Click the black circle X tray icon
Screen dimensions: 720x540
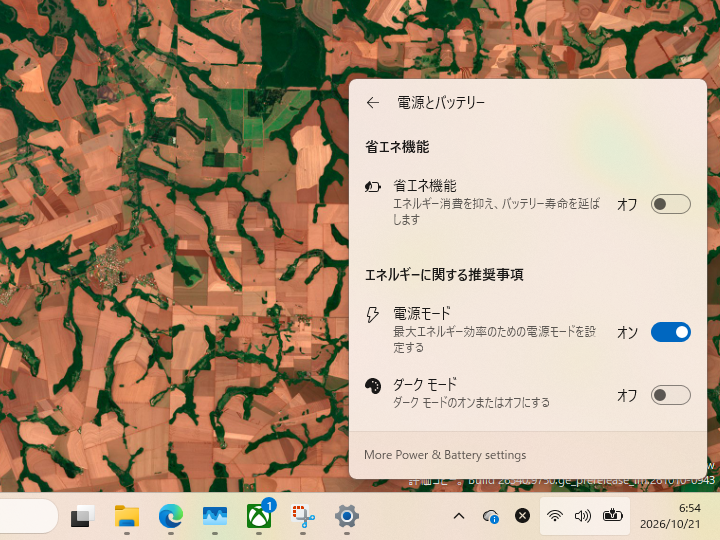pos(522,516)
